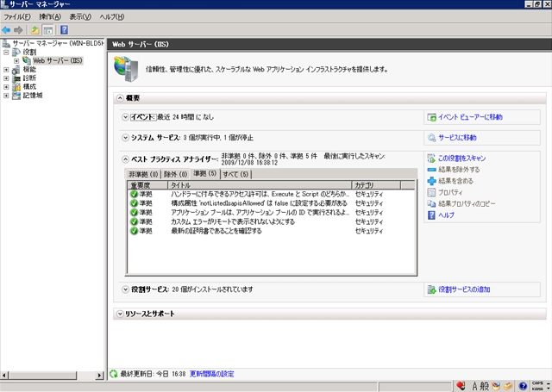Expand the 診断 tree node
552x392 pixels.
(x=6, y=78)
